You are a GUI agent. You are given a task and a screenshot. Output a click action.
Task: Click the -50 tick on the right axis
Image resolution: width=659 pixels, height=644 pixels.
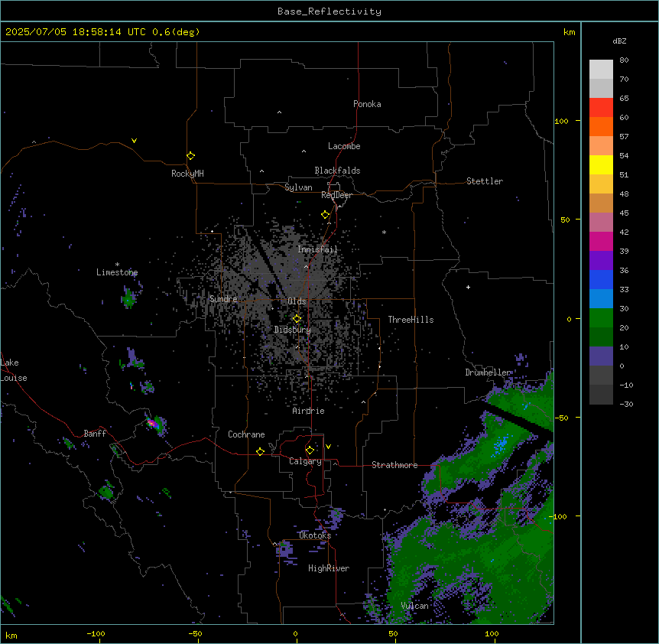[x=561, y=418]
